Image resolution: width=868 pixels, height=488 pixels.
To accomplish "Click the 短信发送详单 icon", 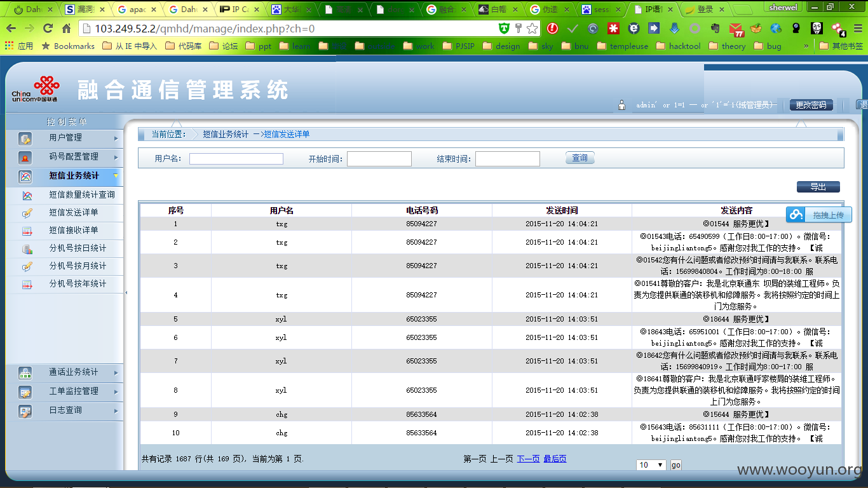I will coord(27,213).
